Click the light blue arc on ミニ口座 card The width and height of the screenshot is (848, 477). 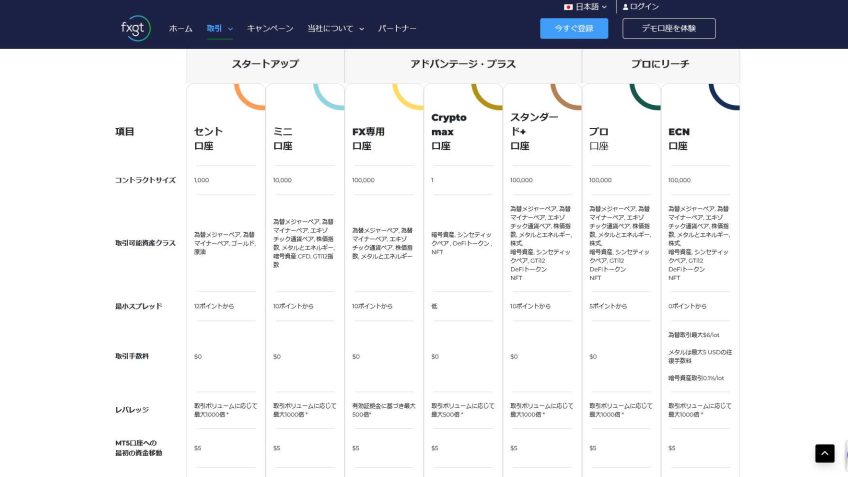pos(329,95)
